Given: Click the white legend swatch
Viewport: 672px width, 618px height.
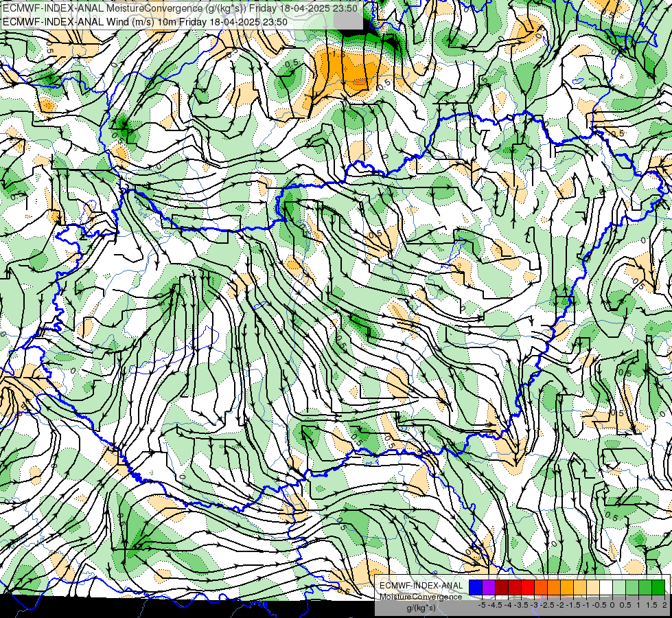Looking at the screenshot, I should tap(606, 587).
